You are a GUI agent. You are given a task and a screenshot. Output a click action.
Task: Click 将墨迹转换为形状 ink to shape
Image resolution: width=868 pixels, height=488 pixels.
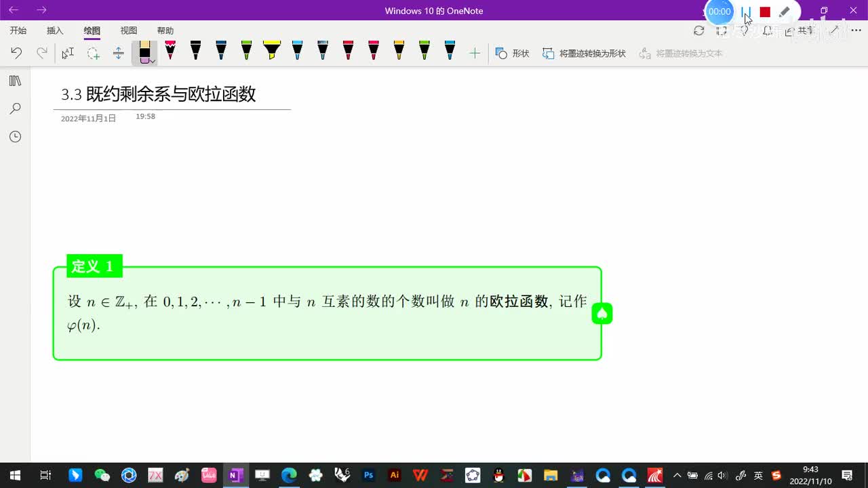(584, 53)
